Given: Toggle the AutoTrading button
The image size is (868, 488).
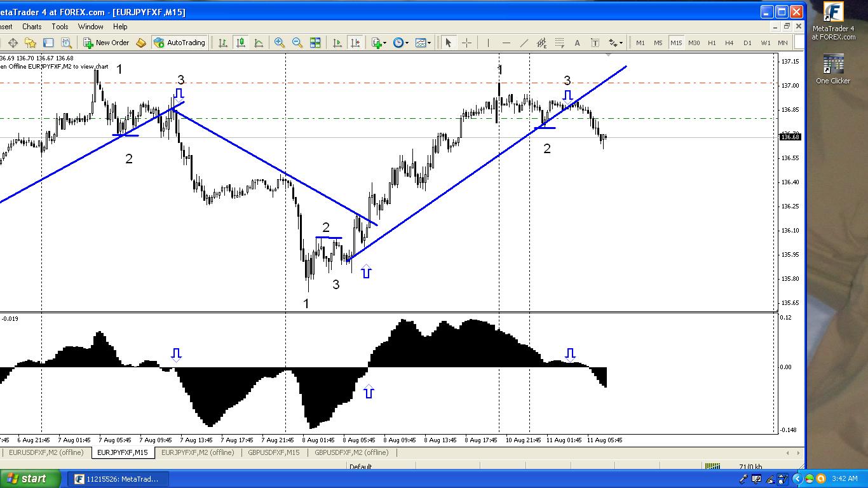Looking at the screenshot, I should [179, 43].
